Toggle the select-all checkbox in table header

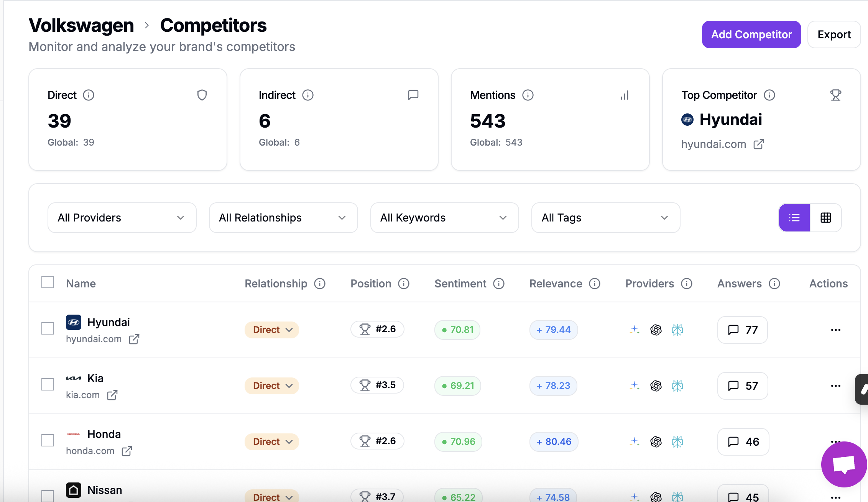click(48, 282)
